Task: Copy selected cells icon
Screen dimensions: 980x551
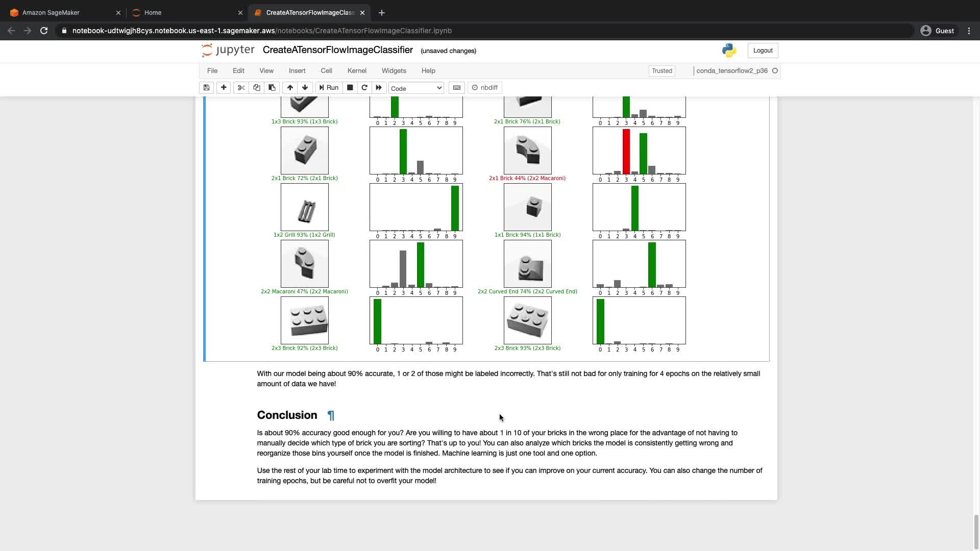Action: click(x=257, y=88)
